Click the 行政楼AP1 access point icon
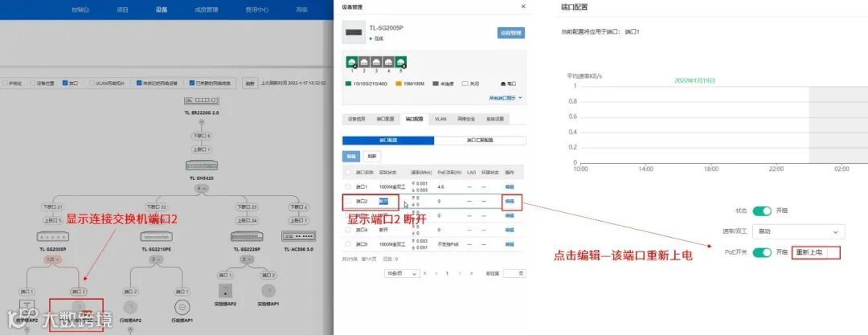 tap(182, 308)
